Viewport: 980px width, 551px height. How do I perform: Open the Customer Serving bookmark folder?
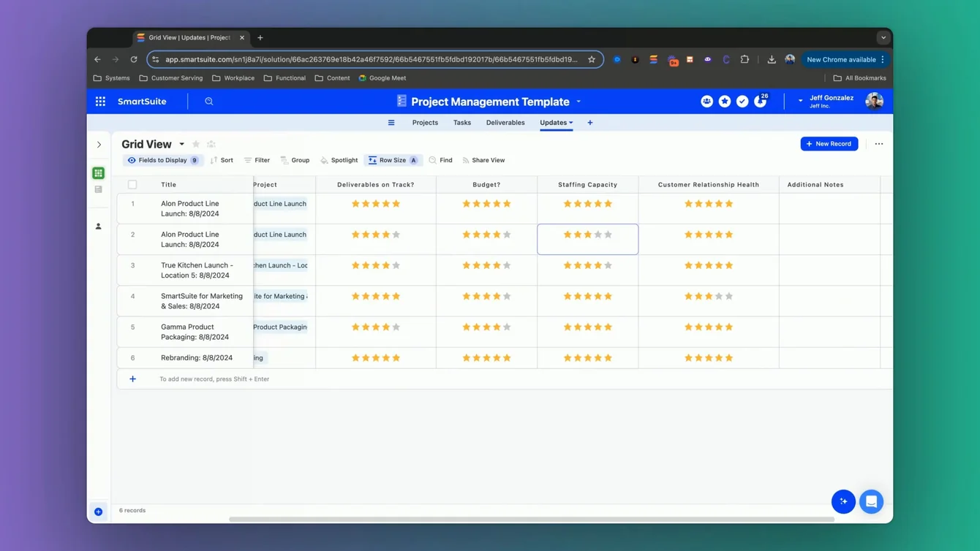[171, 78]
